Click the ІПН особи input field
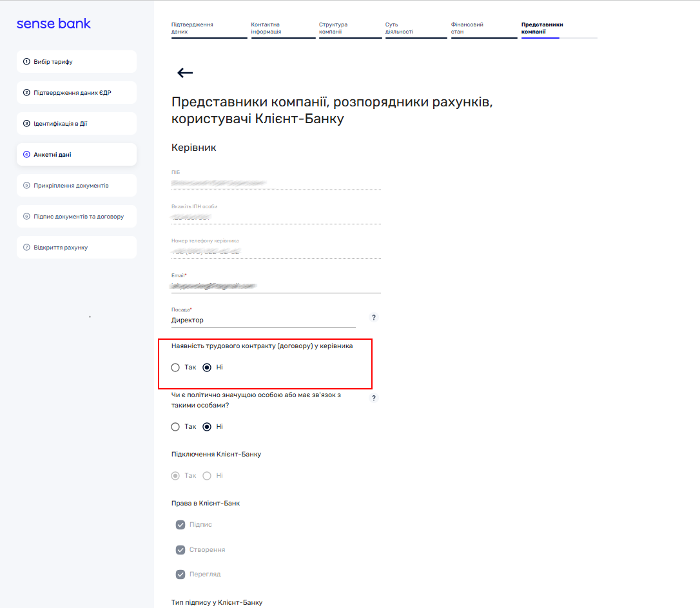Screen dimensions: 700x608 (x=276, y=217)
